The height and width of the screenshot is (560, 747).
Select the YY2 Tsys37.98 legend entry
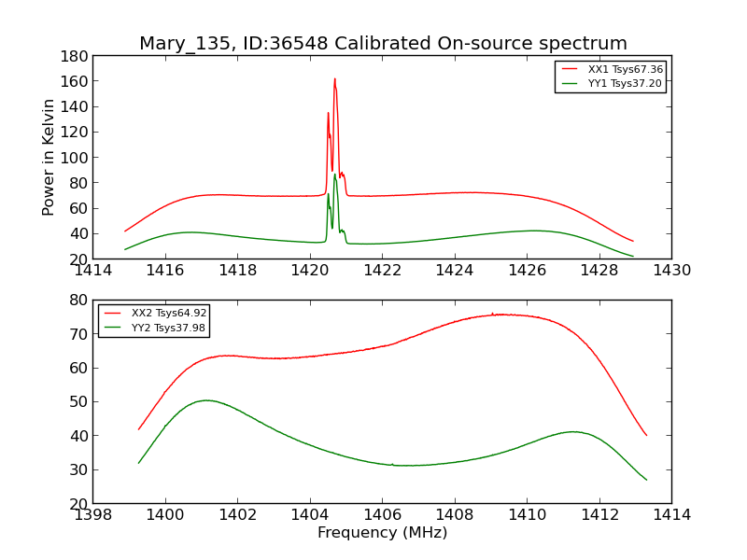click(x=169, y=328)
